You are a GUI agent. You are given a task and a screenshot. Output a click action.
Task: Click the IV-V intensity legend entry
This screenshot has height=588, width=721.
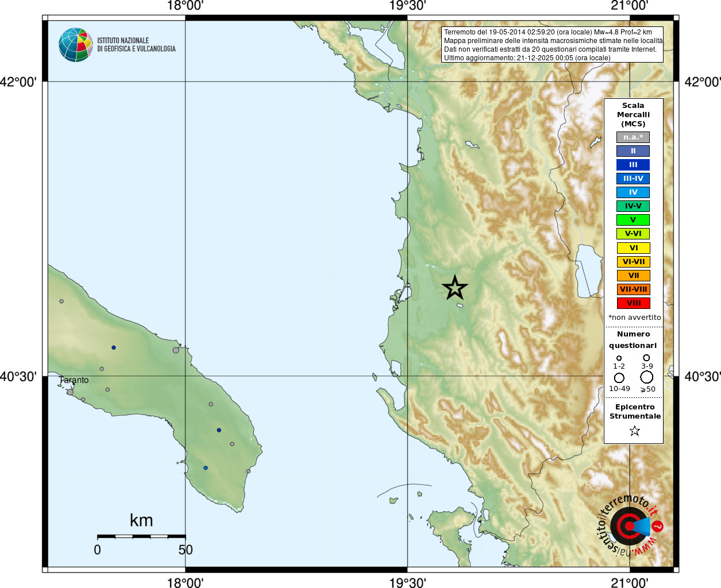coord(633,206)
